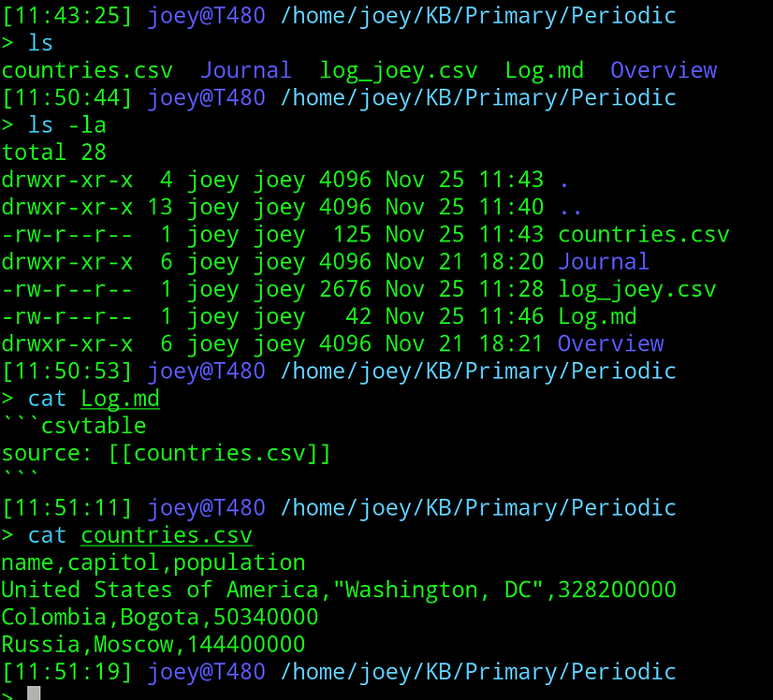Click the blue Journal directory in ls -la listing
773x700 pixels.
pos(603,262)
